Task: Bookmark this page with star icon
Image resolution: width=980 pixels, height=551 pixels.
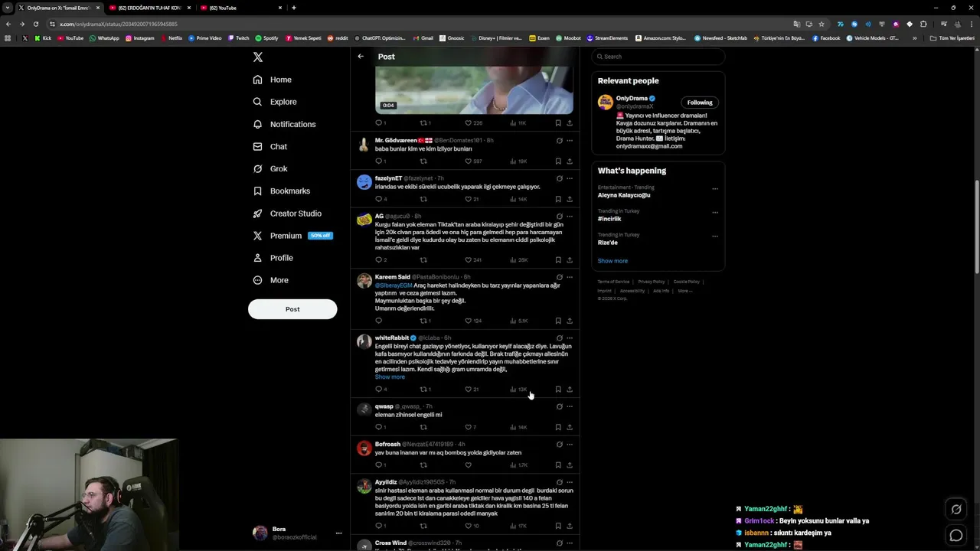Action: [822, 24]
